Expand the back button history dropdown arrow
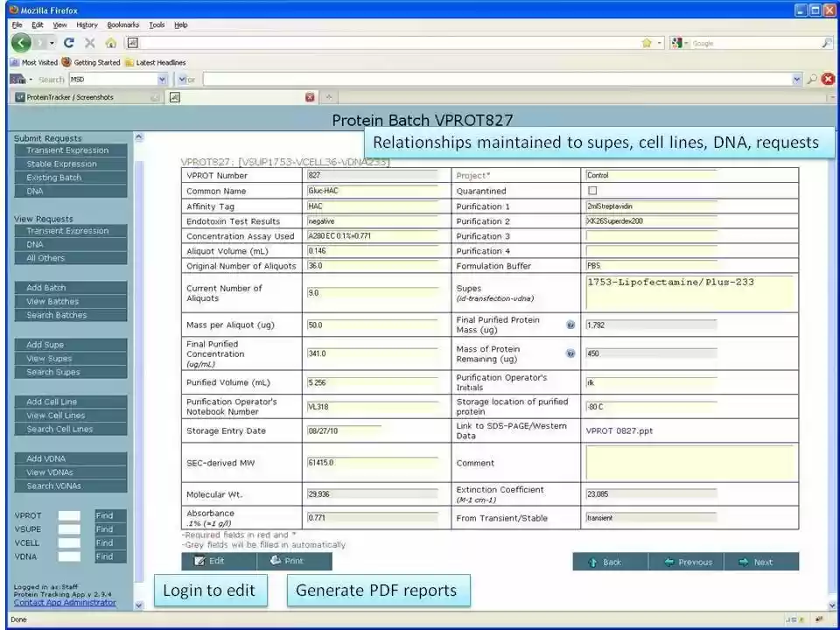Viewport: 840px width, 630px height. (x=51, y=41)
